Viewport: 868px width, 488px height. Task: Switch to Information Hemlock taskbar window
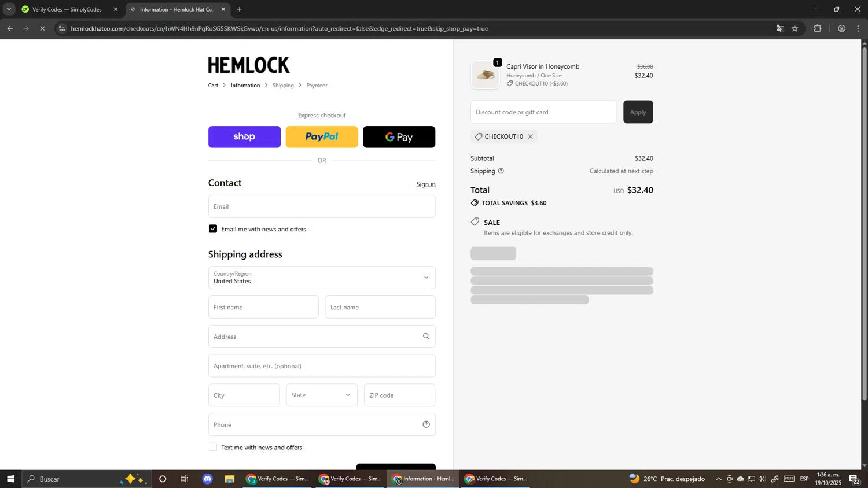pyautogui.click(x=423, y=479)
